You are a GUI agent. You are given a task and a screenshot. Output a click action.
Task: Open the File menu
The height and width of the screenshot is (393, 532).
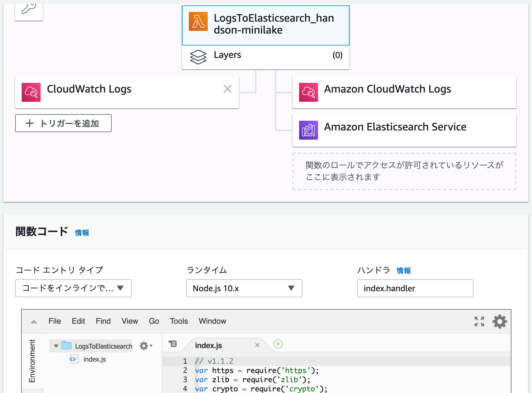55,321
